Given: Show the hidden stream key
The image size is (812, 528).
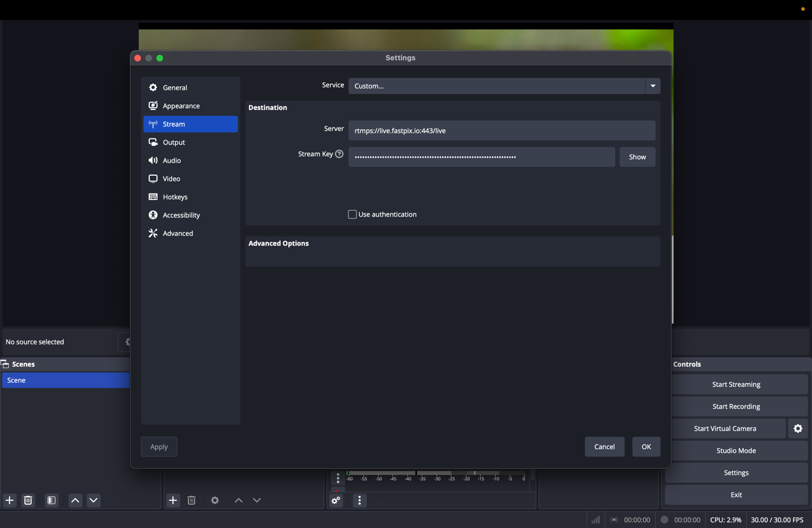Looking at the screenshot, I should [637, 157].
